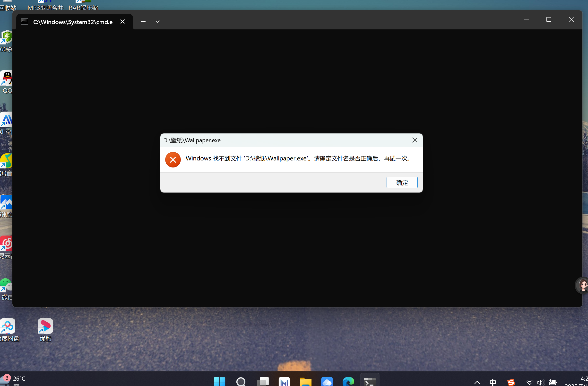Click the Terminal icon on taskbar

(370, 381)
